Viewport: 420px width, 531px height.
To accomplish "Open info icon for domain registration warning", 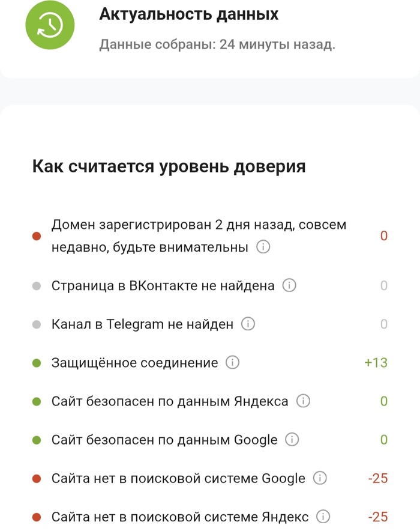I will coord(263,247).
